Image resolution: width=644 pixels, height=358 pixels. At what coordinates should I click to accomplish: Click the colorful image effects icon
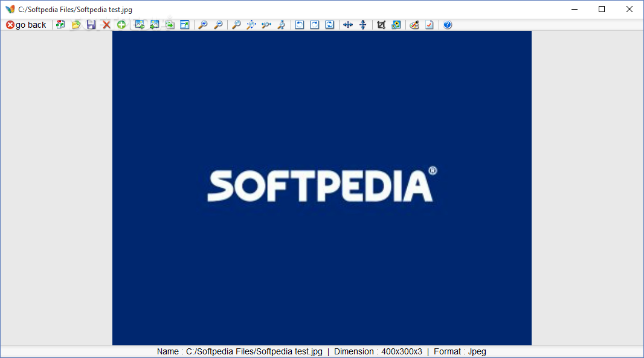(396, 25)
